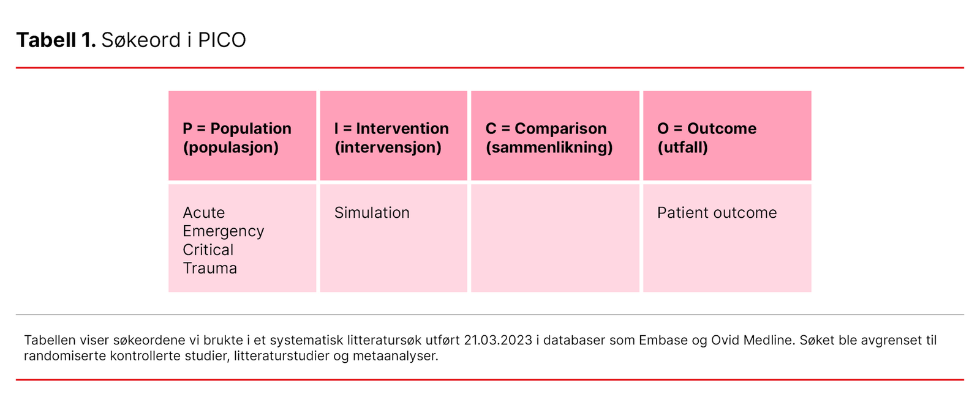Image resolution: width=980 pixels, height=405 pixels.
Task: Click "(populasjon)" in the first header
Action: tap(231, 147)
